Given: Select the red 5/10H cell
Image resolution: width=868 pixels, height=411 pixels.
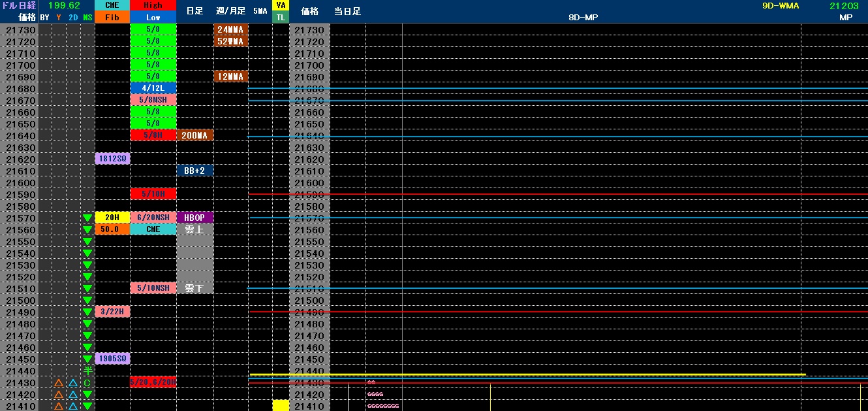Looking at the screenshot, I should (x=153, y=194).
